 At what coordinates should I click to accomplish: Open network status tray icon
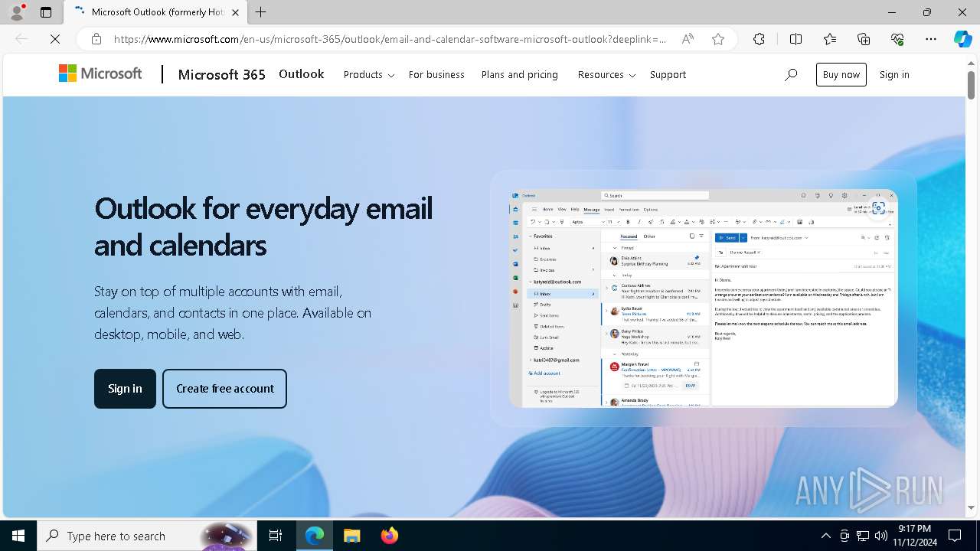point(863,536)
